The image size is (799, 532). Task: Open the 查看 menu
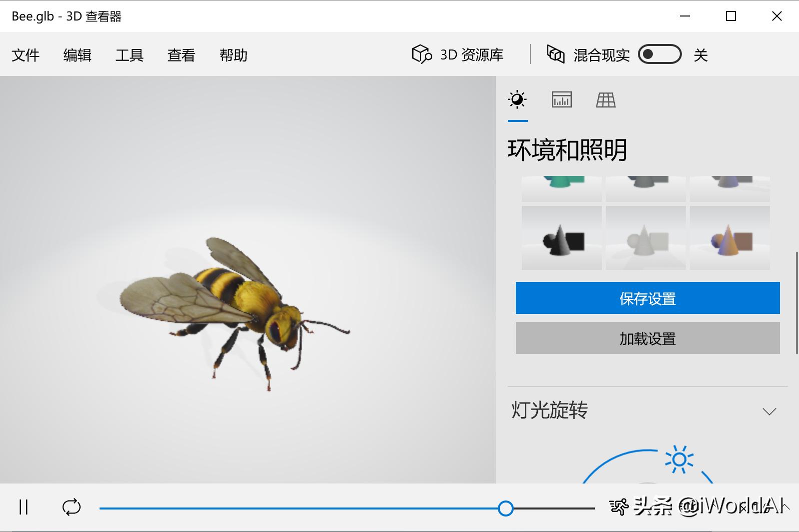[182, 55]
